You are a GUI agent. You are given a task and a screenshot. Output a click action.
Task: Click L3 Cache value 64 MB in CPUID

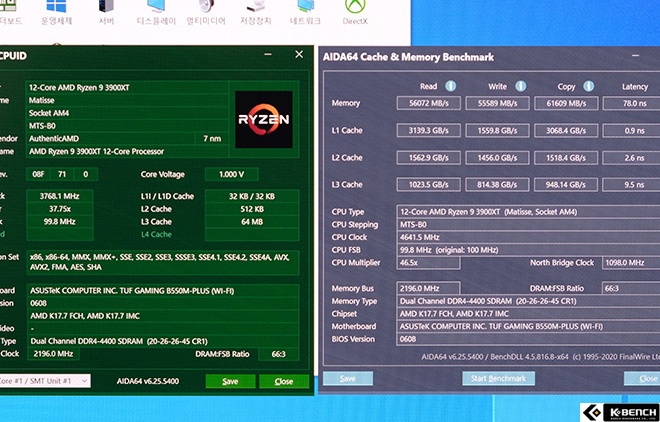pos(252,221)
